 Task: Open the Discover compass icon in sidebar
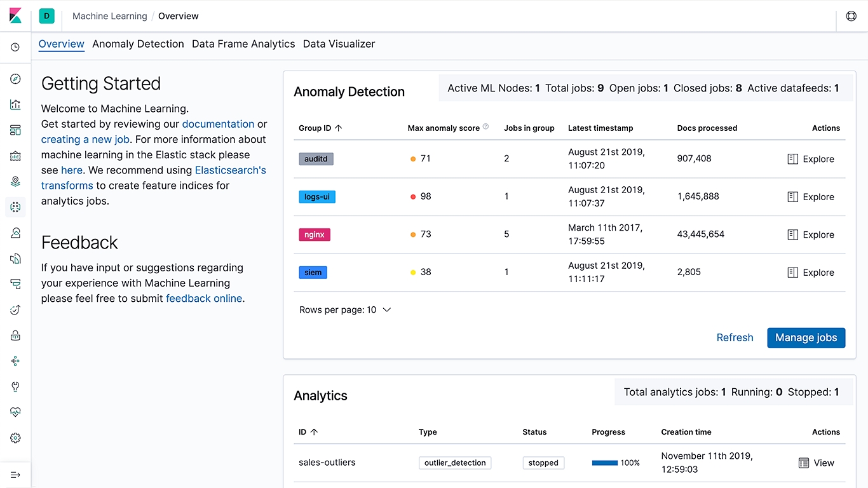point(15,79)
